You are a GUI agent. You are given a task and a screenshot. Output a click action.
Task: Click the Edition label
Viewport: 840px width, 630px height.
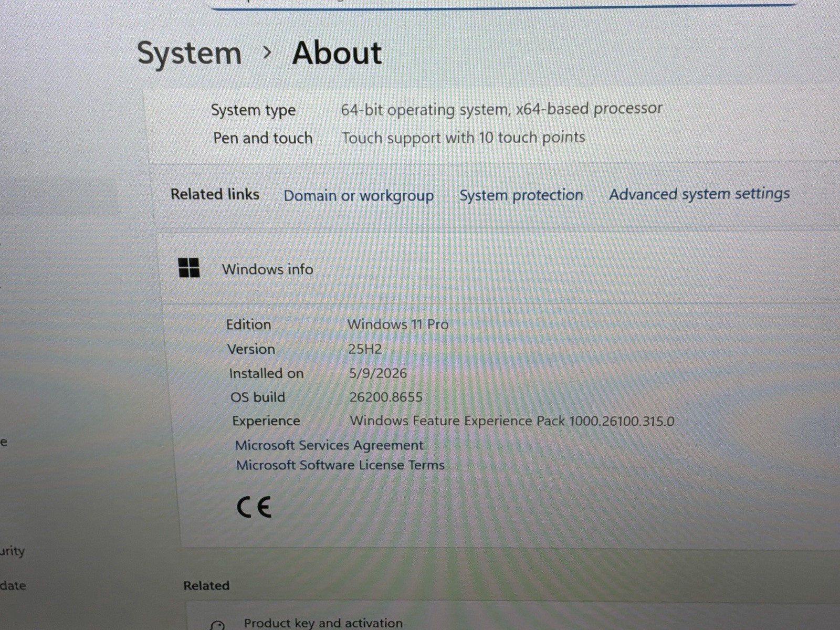click(x=248, y=324)
